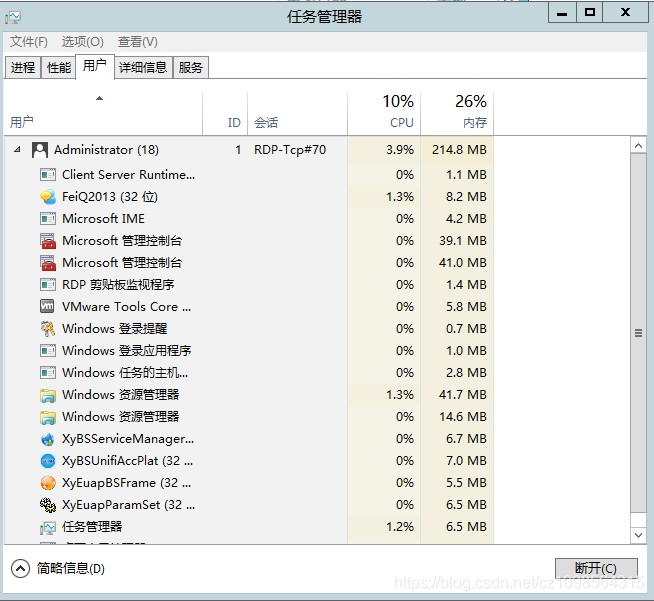Open the 选项(O) menu

tap(83, 42)
